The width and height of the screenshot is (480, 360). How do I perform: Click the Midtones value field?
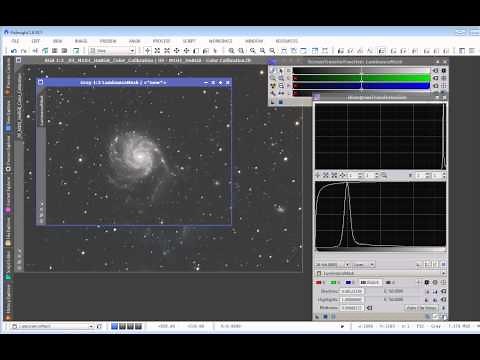coord(352,308)
